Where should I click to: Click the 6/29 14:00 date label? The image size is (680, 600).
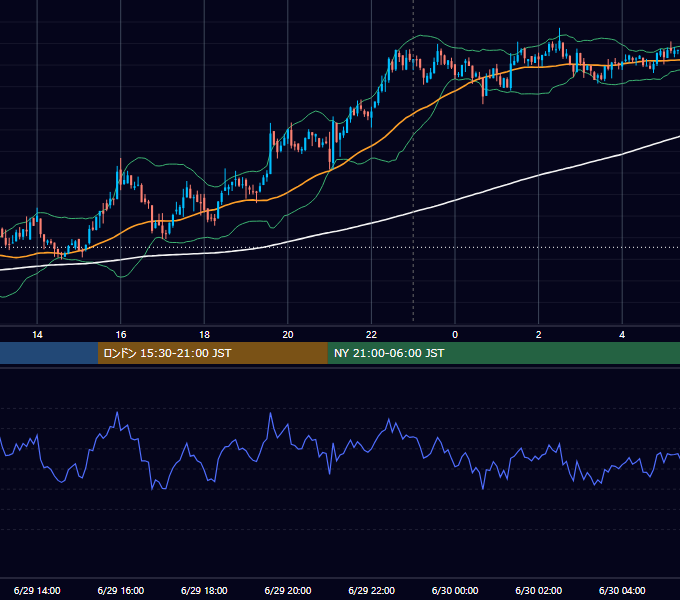click(37, 590)
